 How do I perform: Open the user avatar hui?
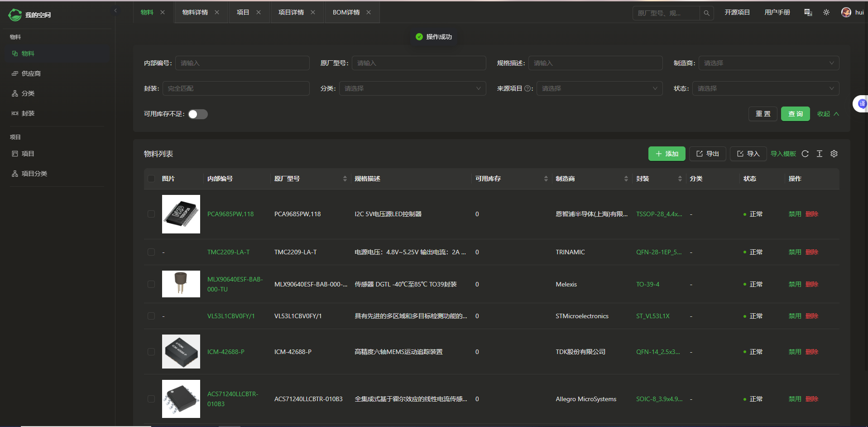[x=846, y=12]
